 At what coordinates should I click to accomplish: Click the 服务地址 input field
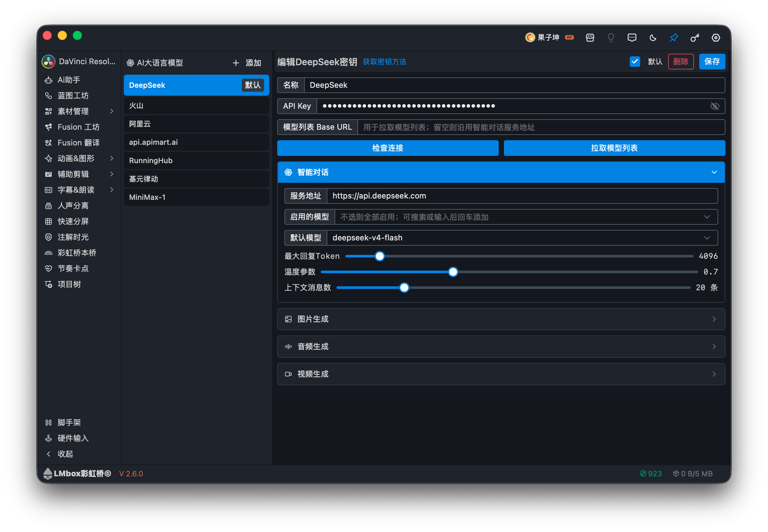522,196
